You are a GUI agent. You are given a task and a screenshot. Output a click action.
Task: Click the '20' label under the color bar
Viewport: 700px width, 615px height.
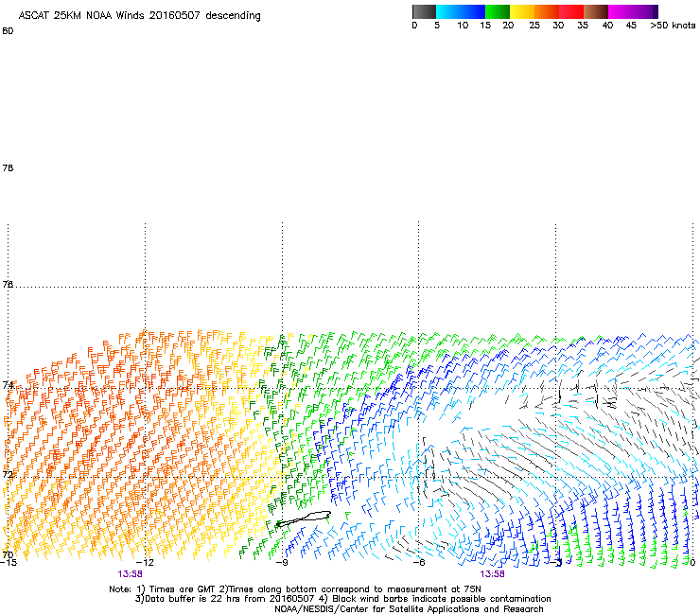pos(508,26)
